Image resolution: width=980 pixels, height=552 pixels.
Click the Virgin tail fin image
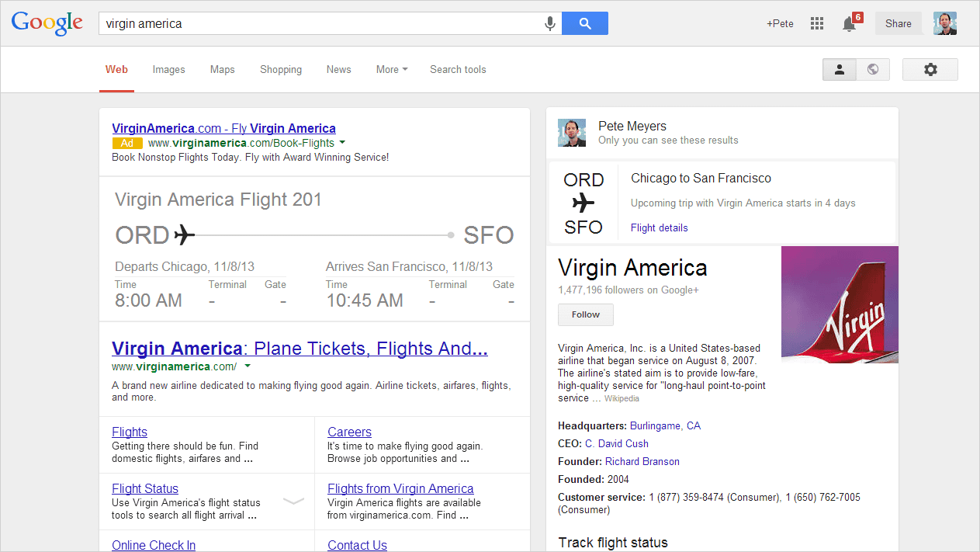[840, 304]
